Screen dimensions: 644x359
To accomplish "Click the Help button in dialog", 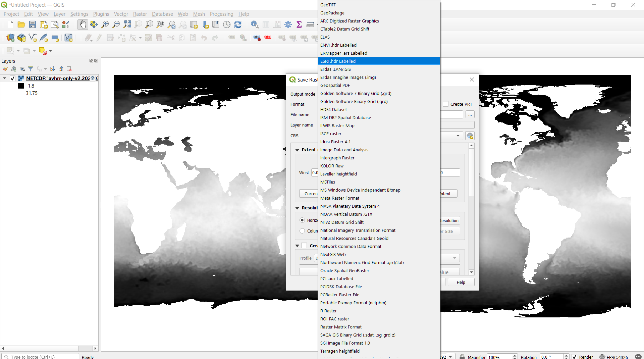I will (461, 282).
